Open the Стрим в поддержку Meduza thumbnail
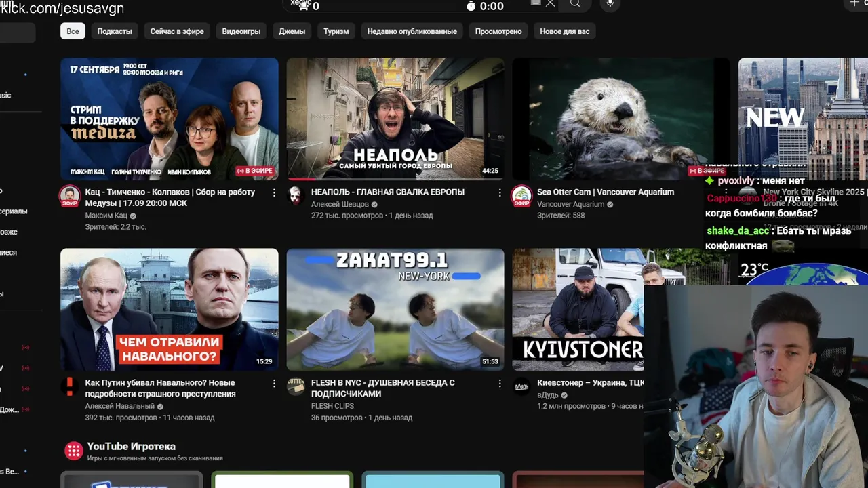This screenshot has height=488, width=868. click(x=170, y=119)
